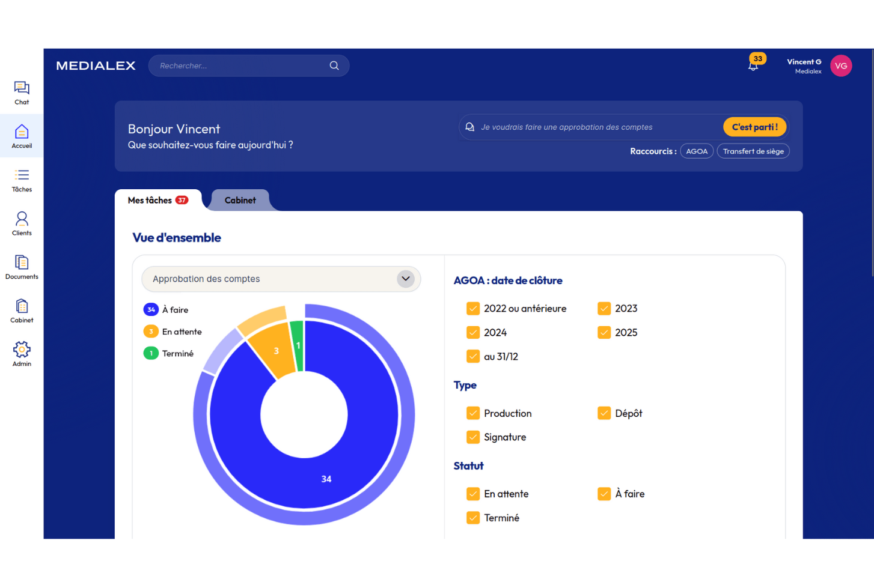Open the AGOA shortcut
The width and height of the screenshot is (874, 588).
coord(697,151)
